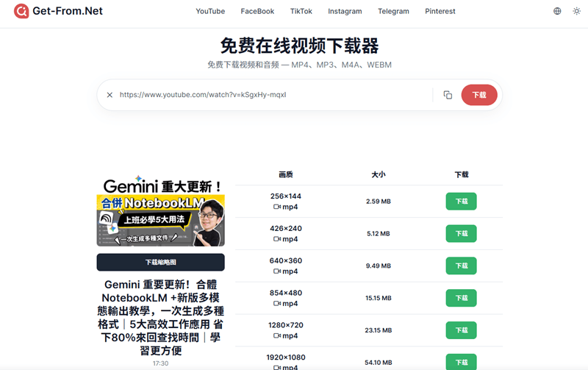Screen dimensions: 588x370
Task: Click the video camera icon under 256×144
Action: pos(277,207)
